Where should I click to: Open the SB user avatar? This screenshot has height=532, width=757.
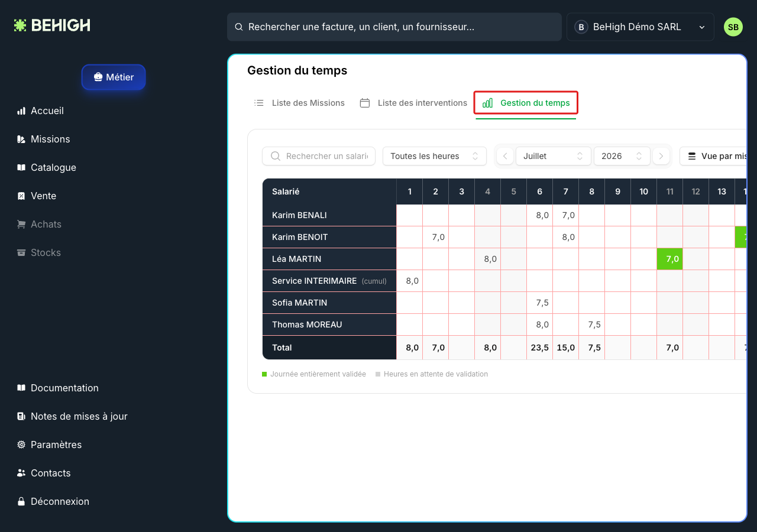pos(733,27)
